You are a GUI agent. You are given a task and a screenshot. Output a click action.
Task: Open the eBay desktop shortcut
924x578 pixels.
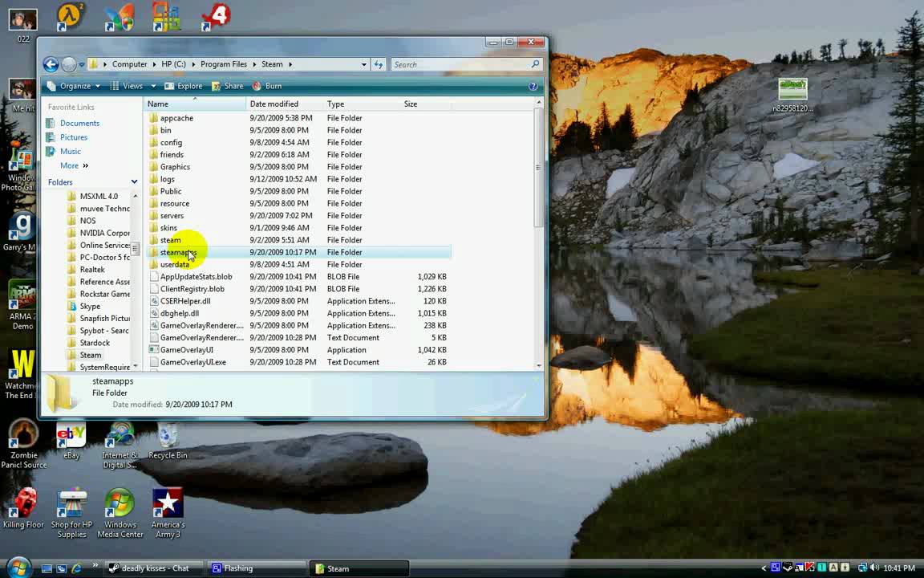click(x=71, y=440)
